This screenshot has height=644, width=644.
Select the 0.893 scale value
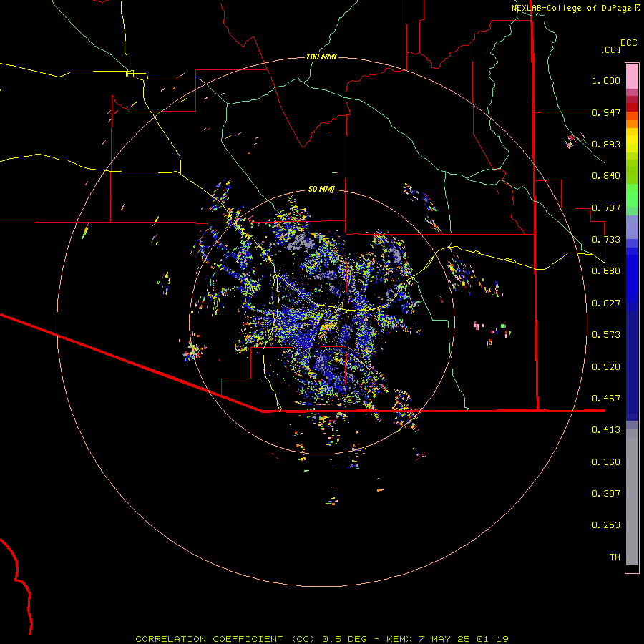click(x=606, y=144)
